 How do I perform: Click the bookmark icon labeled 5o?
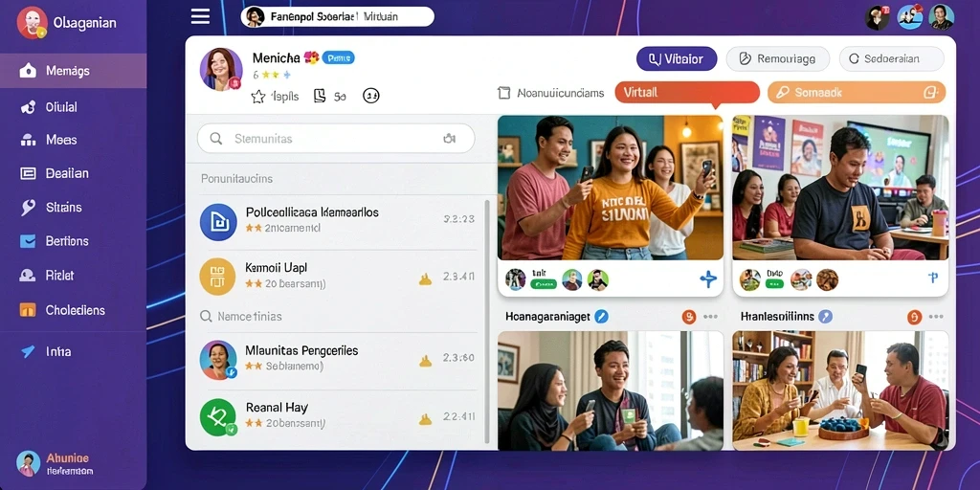[x=320, y=96]
